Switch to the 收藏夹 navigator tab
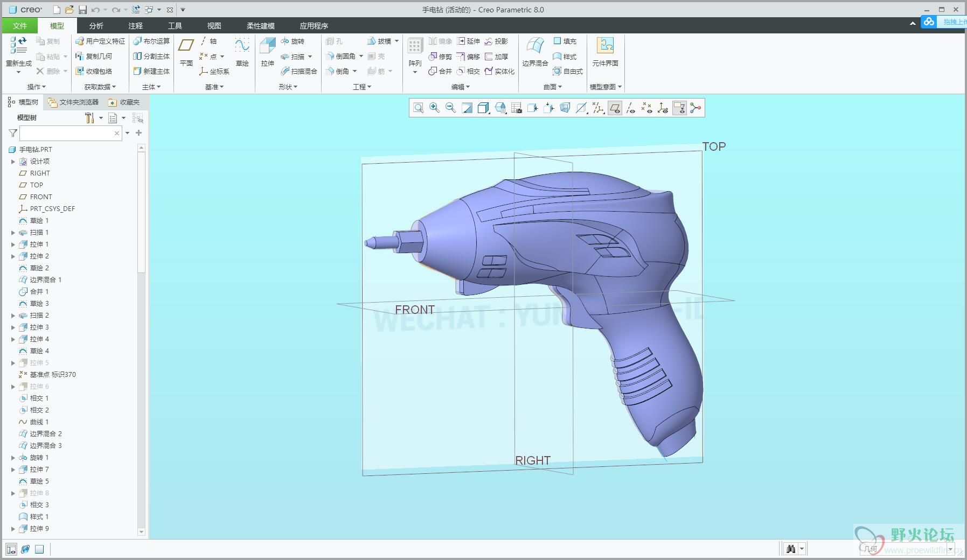 pyautogui.click(x=124, y=102)
